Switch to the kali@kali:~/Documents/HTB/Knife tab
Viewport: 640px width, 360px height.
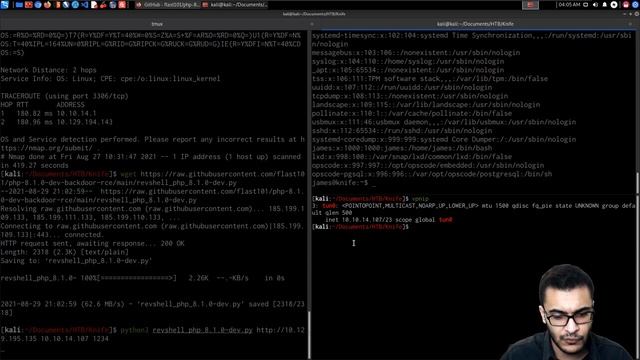point(476,24)
